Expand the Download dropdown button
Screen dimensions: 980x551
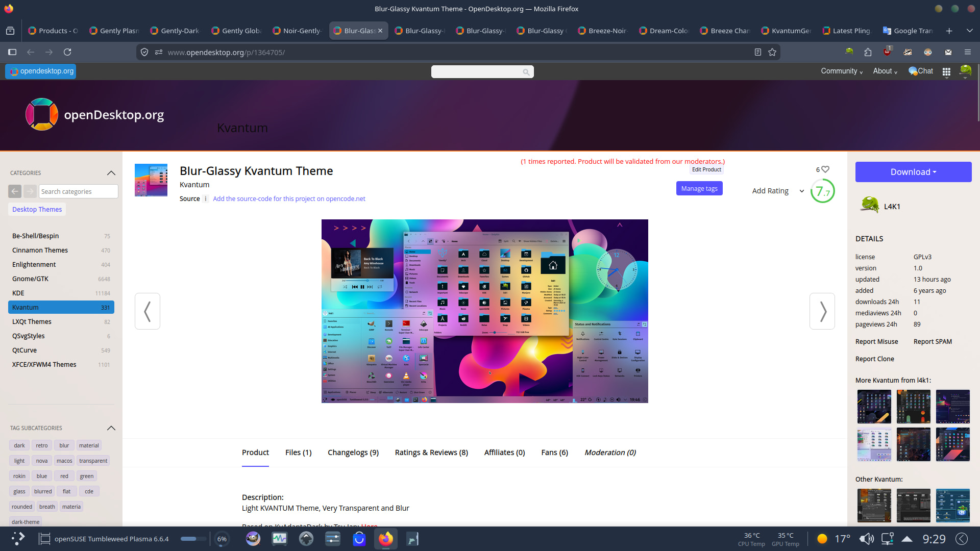pos(913,172)
